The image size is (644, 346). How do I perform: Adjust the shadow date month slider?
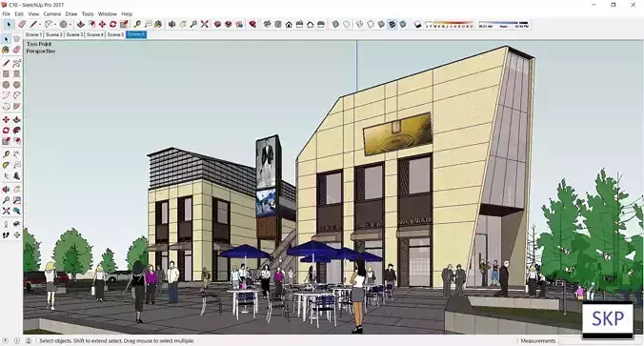coord(450,25)
